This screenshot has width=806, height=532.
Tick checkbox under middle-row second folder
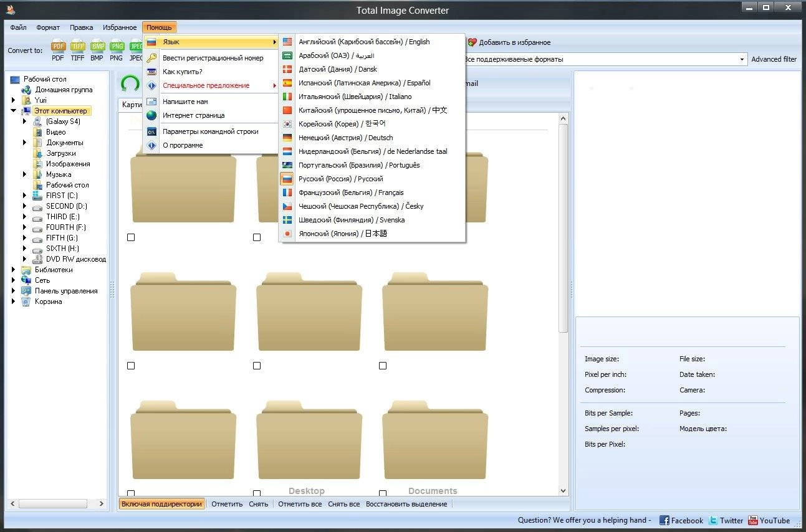tap(257, 366)
